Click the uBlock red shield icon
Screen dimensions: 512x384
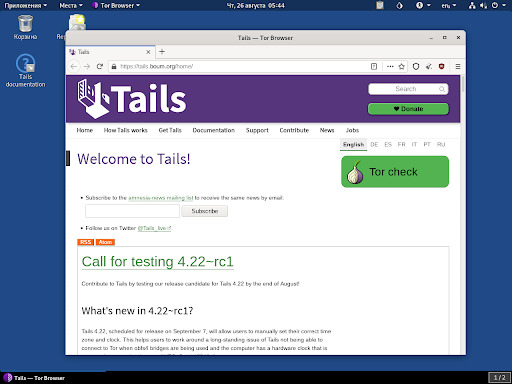coord(442,66)
